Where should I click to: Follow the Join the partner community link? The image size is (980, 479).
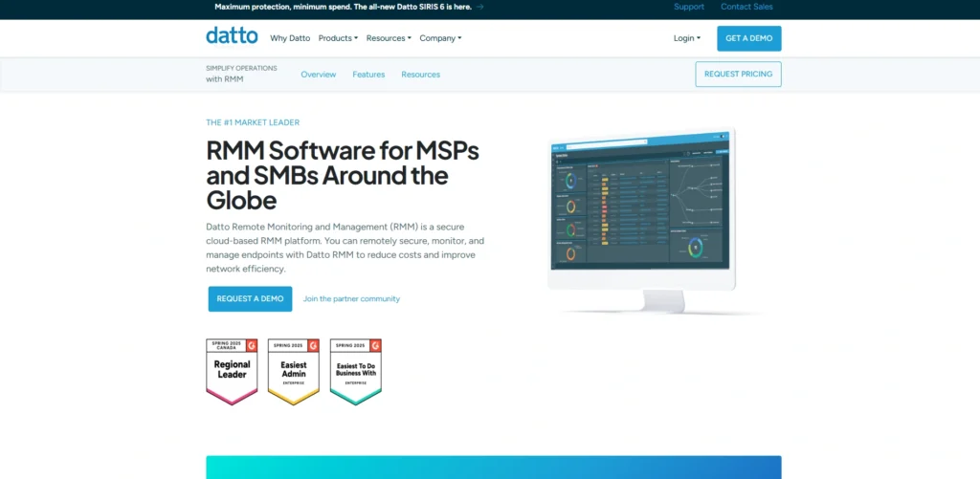pyautogui.click(x=351, y=298)
